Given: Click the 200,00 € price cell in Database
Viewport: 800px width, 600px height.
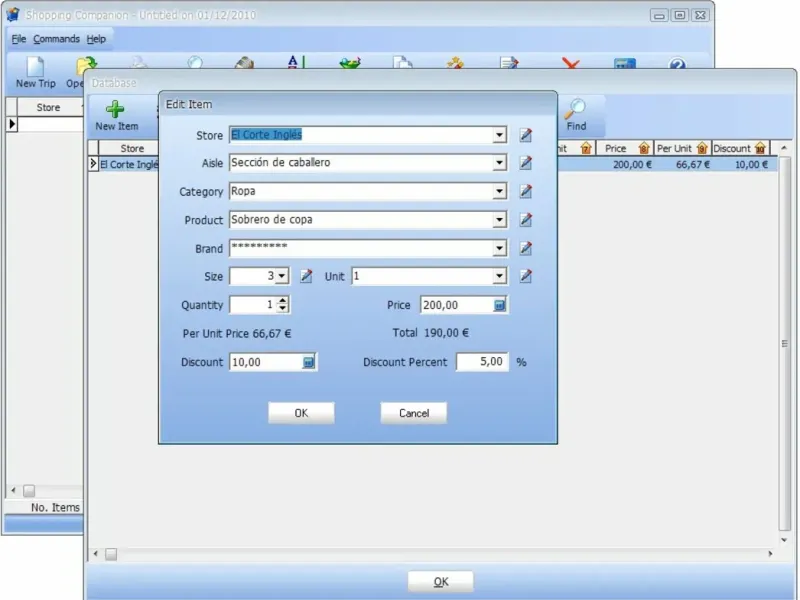Looking at the screenshot, I should (624, 164).
